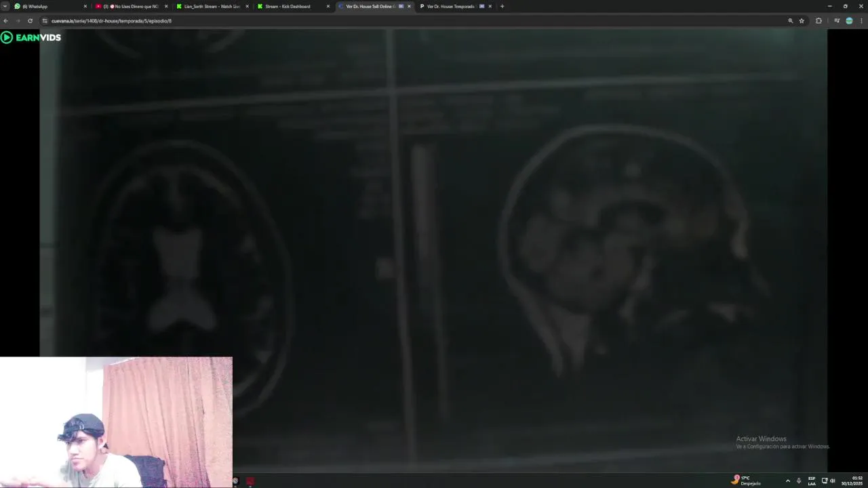Switch to Lian_Sorth Stream tab
868x488 pixels.
[x=212, y=6]
